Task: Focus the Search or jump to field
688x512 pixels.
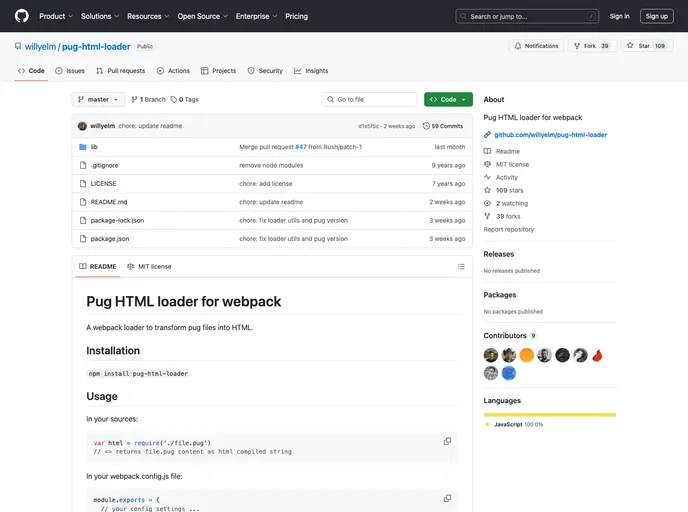Action: point(527,16)
